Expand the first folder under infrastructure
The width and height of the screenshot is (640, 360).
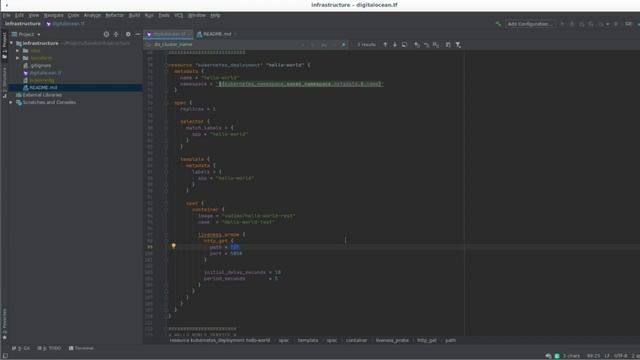(x=18, y=51)
